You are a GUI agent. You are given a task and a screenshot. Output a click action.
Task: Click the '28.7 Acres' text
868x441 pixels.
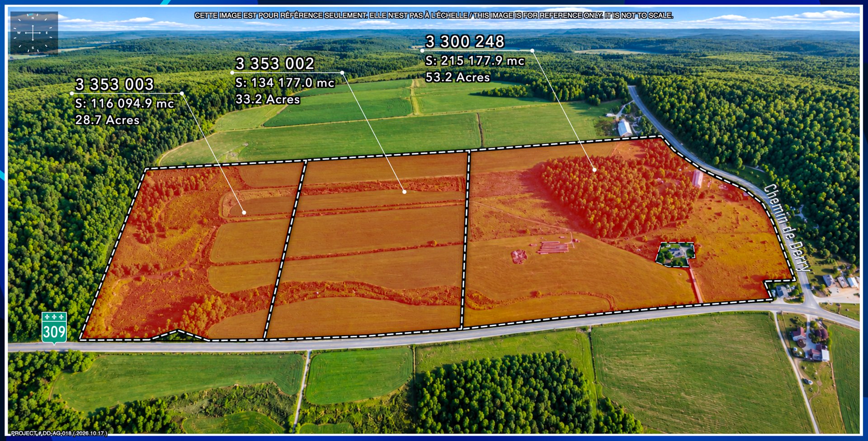pyautogui.click(x=107, y=120)
